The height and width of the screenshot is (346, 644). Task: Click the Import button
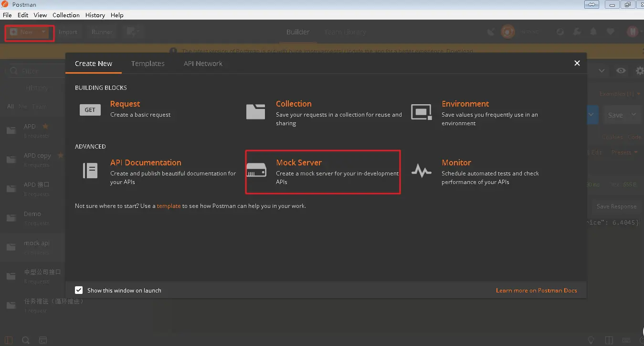pos(68,32)
